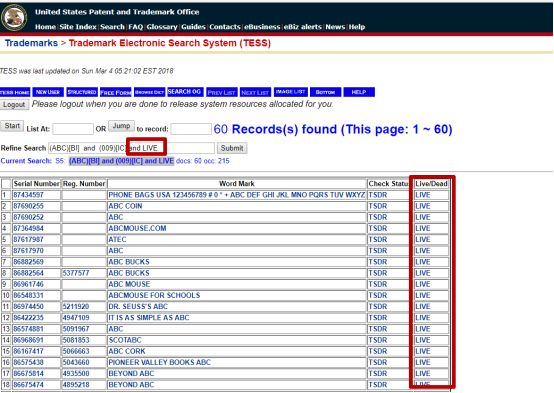Select the Current Search query text

(x=121, y=161)
